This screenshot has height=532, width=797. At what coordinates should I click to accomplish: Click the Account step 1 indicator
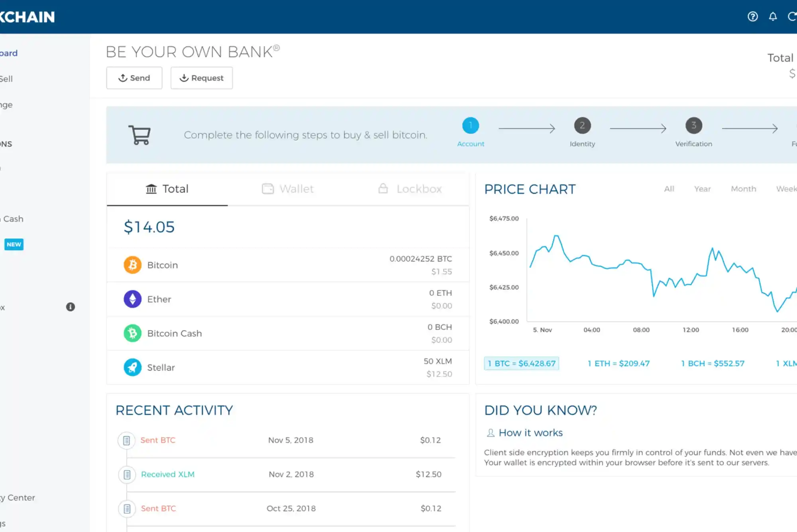coord(470,125)
